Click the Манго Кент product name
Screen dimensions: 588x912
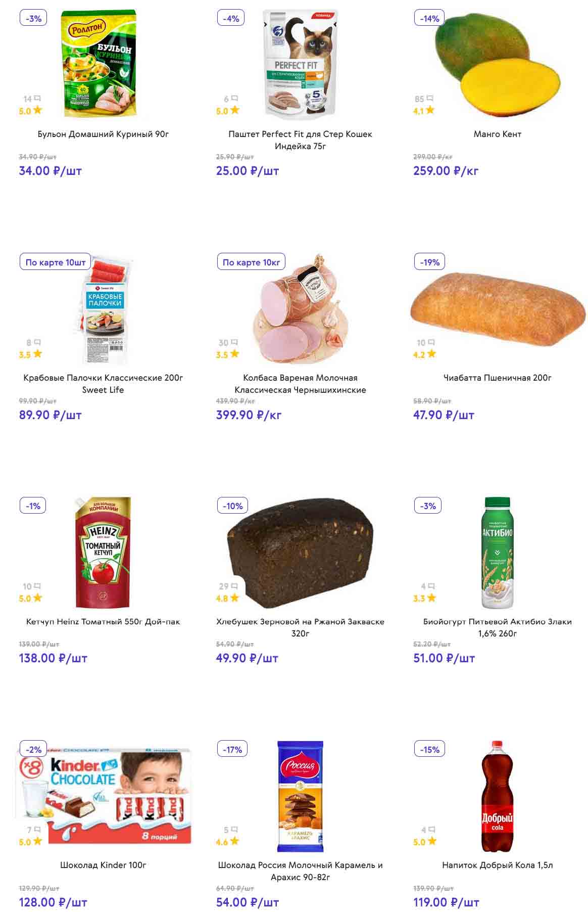pyautogui.click(x=497, y=134)
